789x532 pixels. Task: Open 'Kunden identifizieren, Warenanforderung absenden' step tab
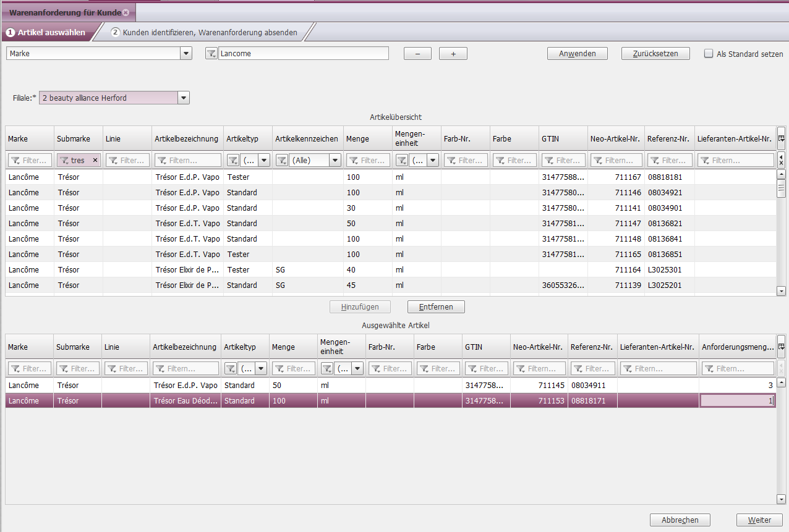point(205,32)
